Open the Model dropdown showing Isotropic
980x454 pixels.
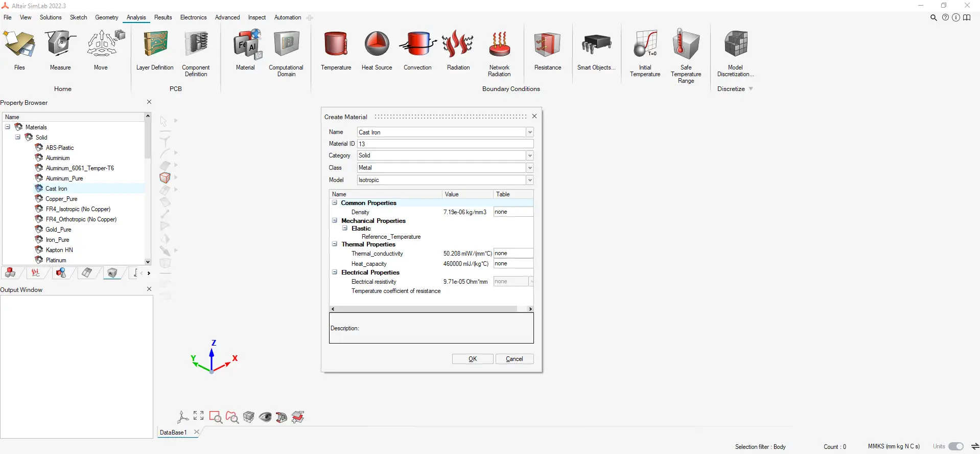530,180
